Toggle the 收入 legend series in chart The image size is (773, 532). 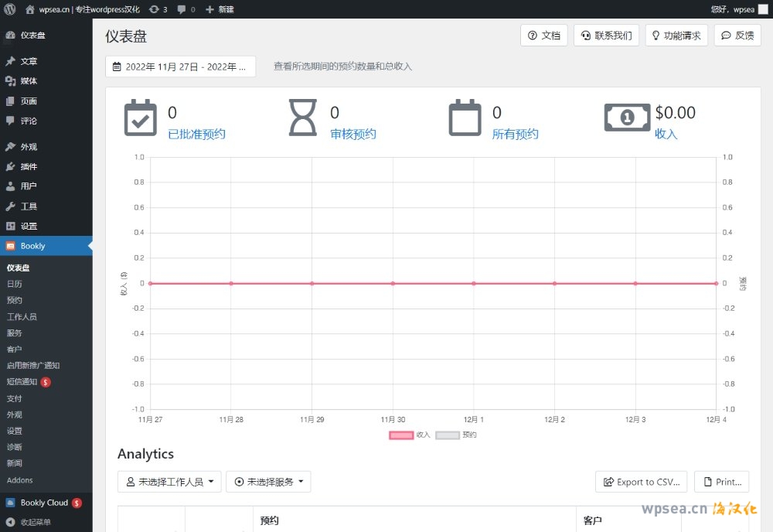coord(401,435)
